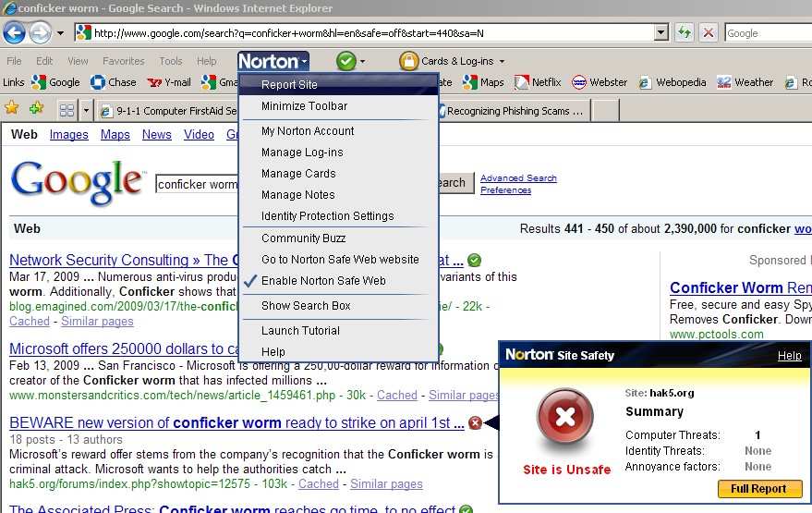Click the refresh page icon

[685, 33]
